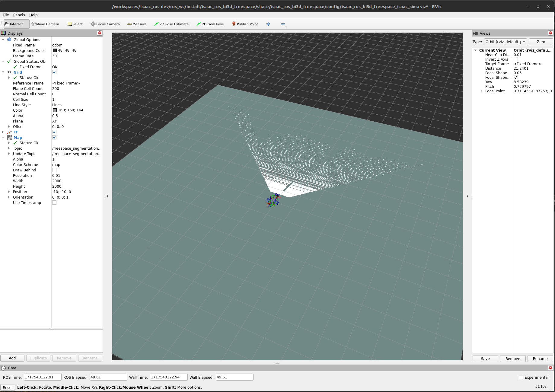555x392 pixels.
Task: Open the view Type dropdown
Action: [505, 42]
